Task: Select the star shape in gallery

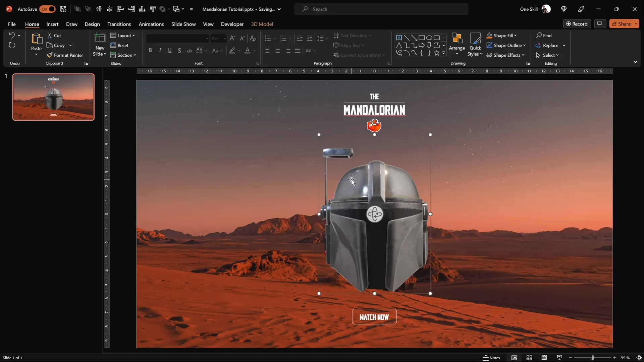Action: (436, 53)
